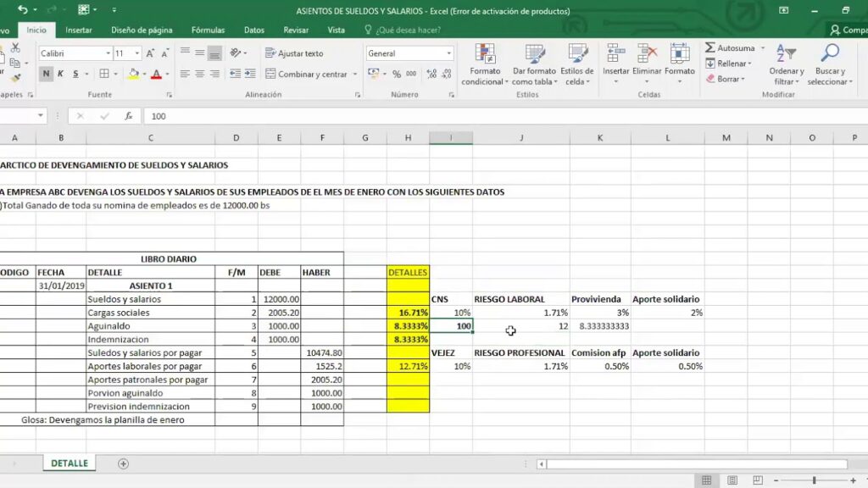Open Rellenar fill dropdown
The image size is (868, 488).
point(729,64)
